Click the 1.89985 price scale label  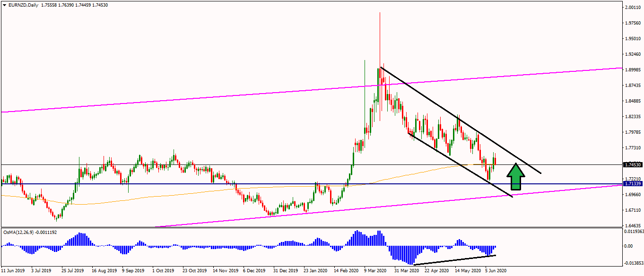(632, 69)
